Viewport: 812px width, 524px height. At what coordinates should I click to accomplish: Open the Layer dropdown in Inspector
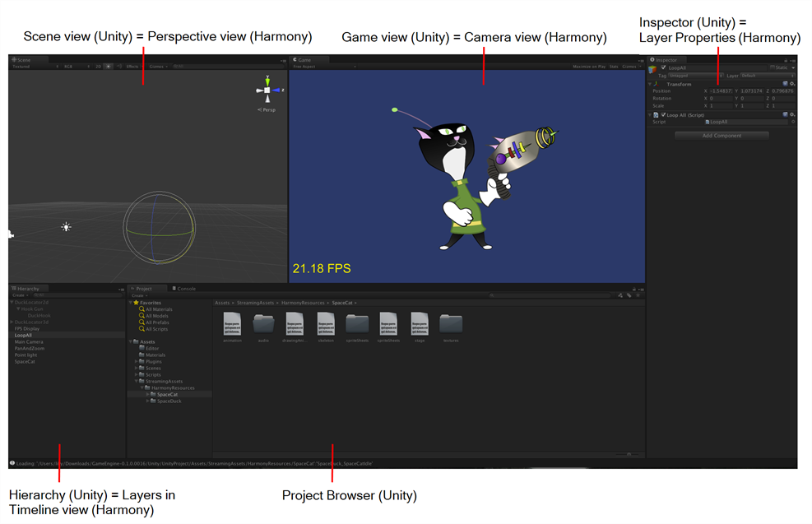point(766,76)
